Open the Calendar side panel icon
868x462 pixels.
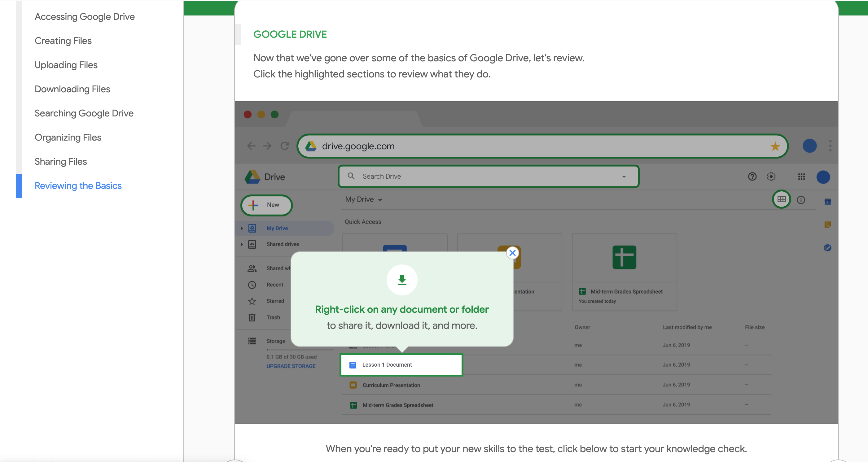point(827,202)
